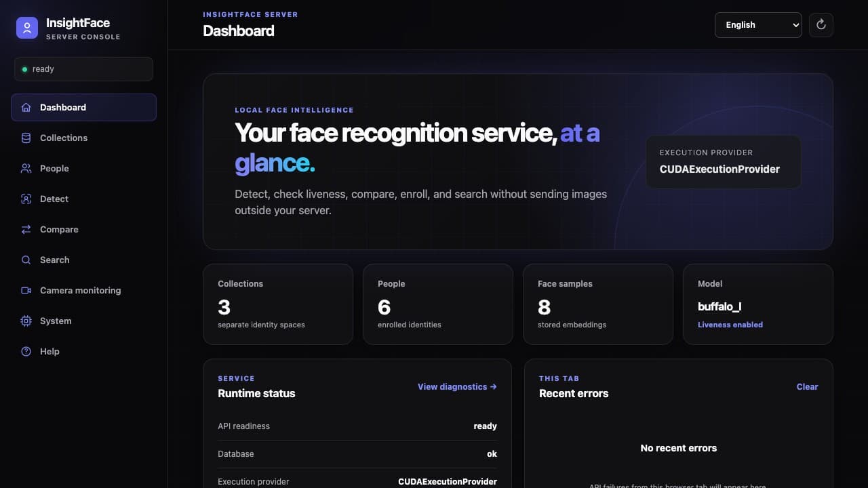Image resolution: width=868 pixels, height=488 pixels.
Task: Click the Runtime status heading
Action: click(256, 393)
